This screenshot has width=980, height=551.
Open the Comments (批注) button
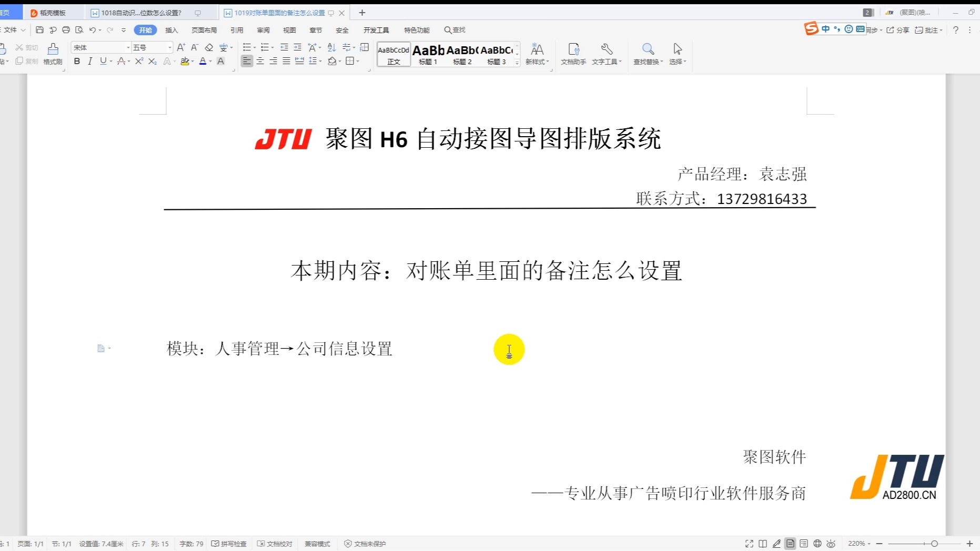click(928, 30)
